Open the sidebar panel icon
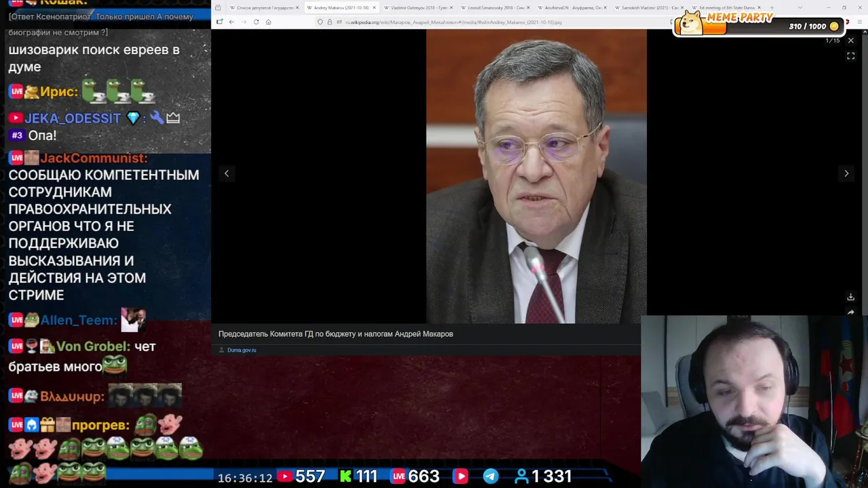This screenshot has width=868, height=488. [219, 22]
